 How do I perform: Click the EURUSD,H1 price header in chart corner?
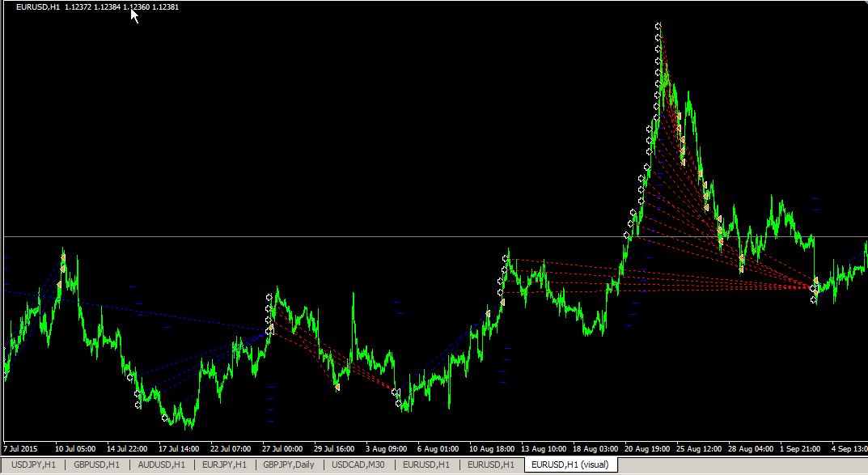pos(97,7)
